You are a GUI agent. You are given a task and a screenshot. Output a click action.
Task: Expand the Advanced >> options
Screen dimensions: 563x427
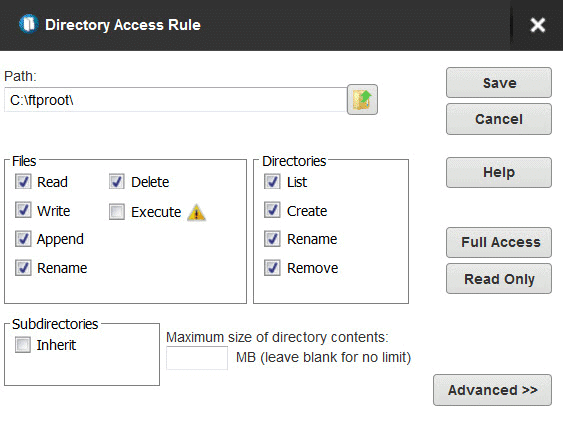[x=492, y=390]
